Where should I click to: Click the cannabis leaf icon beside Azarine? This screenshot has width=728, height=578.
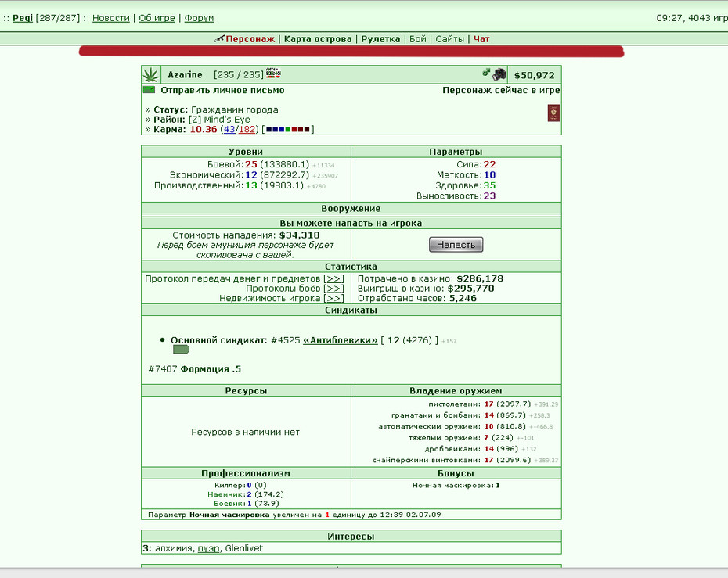tap(150, 74)
